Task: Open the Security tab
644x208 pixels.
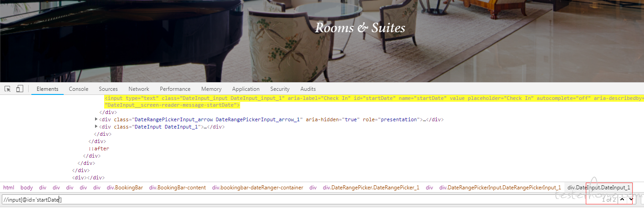Action: 280,89
